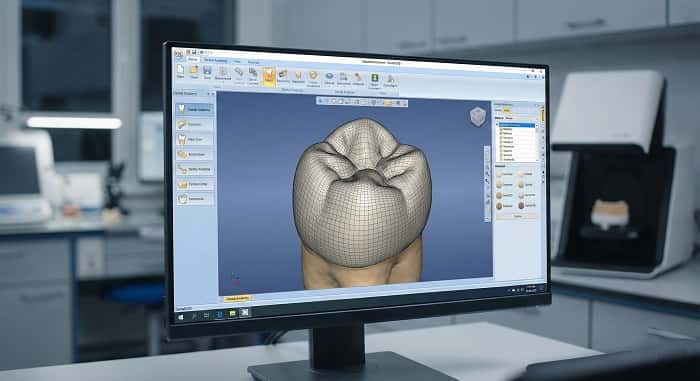Image resolution: width=700 pixels, height=381 pixels.
Task: Click the gold circular disc icon in the ribbon
Action: pyautogui.click(x=313, y=75)
